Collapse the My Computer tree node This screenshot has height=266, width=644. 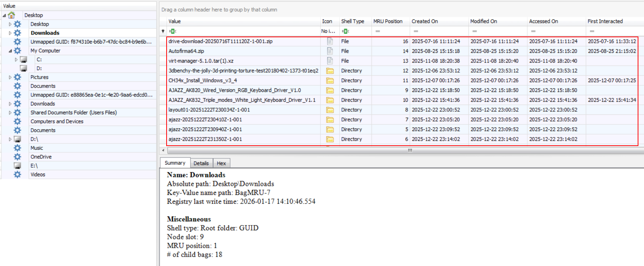coord(10,51)
